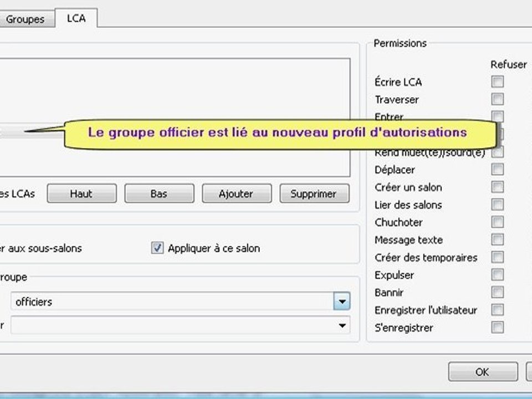
Task: Tick Refuser checkbox for Lier des salons
Action: 498,204
